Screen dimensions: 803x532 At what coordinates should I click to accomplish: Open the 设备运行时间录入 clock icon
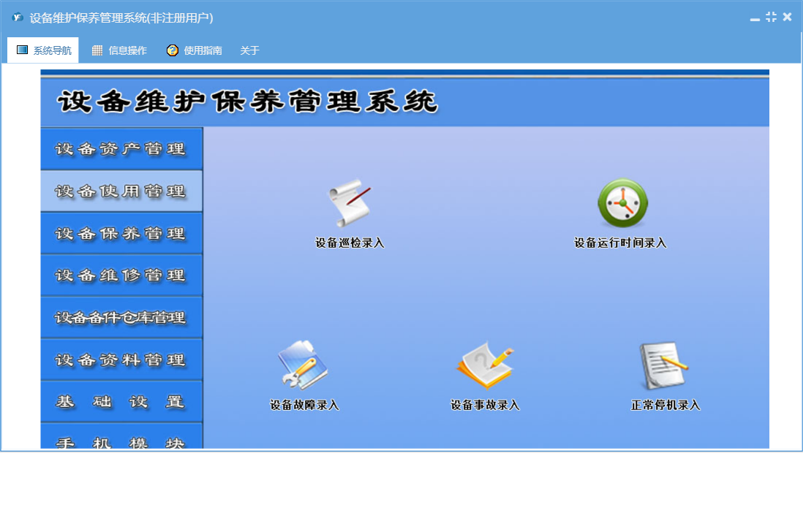pos(623,203)
